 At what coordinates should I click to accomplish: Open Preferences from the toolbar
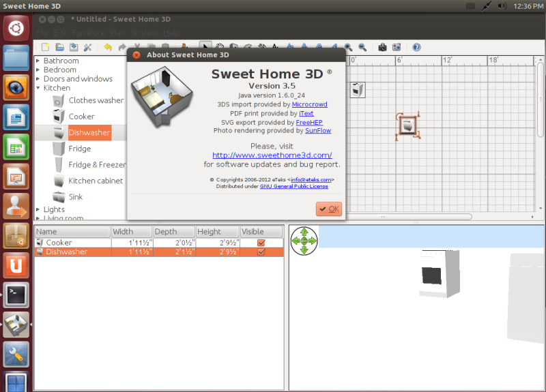[88, 47]
